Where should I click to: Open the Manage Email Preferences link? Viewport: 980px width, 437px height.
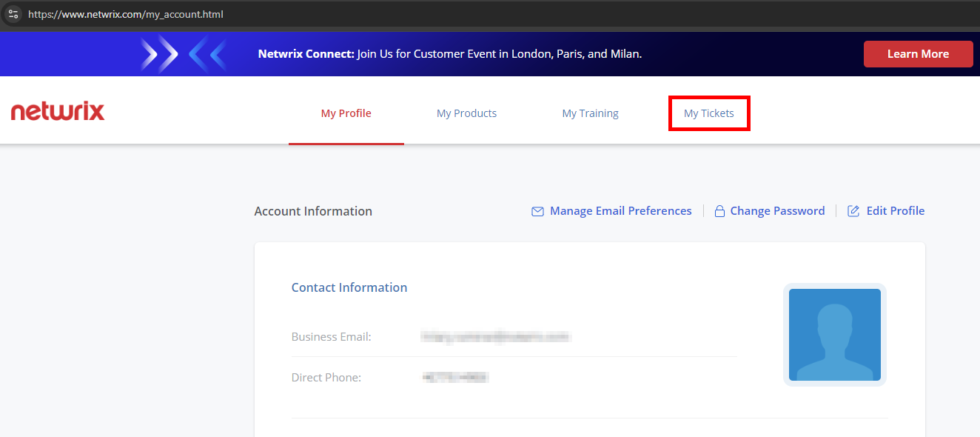click(x=620, y=211)
